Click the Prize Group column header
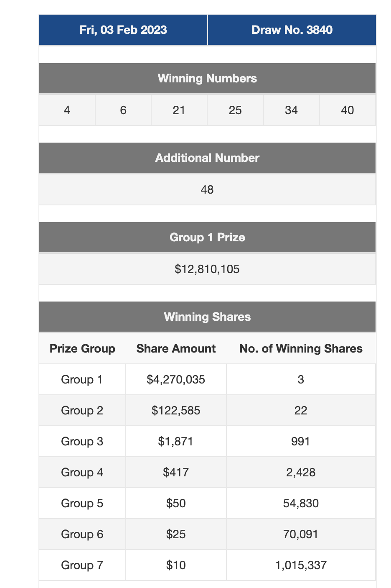The image size is (391, 588). point(82,349)
